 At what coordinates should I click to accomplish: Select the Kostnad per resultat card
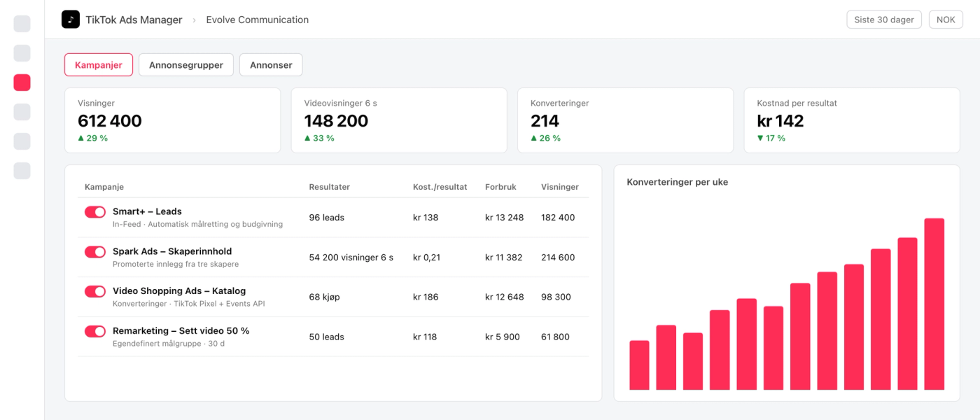(x=852, y=120)
